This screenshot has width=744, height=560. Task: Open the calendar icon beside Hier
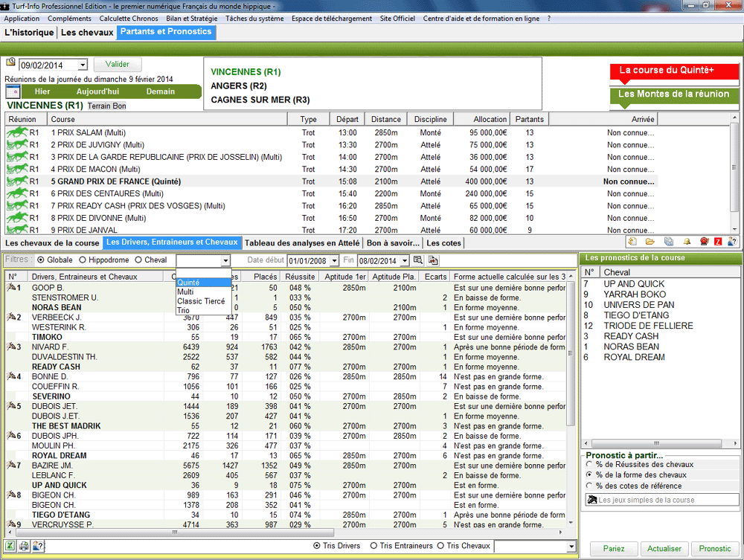(x=13, y=91)
